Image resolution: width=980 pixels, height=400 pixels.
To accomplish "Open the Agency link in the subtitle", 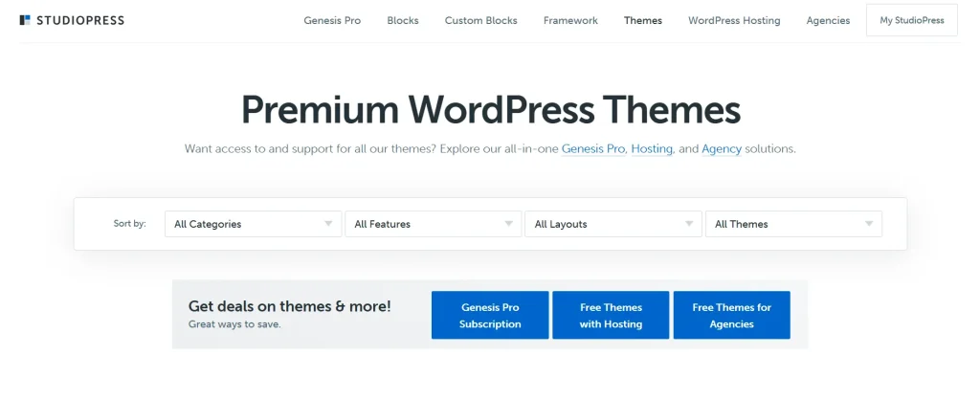I will (721, 149).
